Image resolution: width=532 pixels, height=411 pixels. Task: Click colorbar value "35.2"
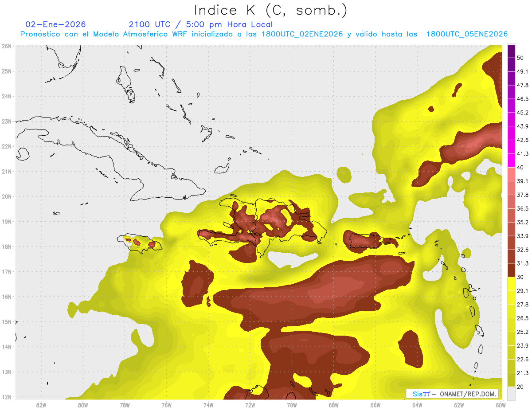click(523, 222)
